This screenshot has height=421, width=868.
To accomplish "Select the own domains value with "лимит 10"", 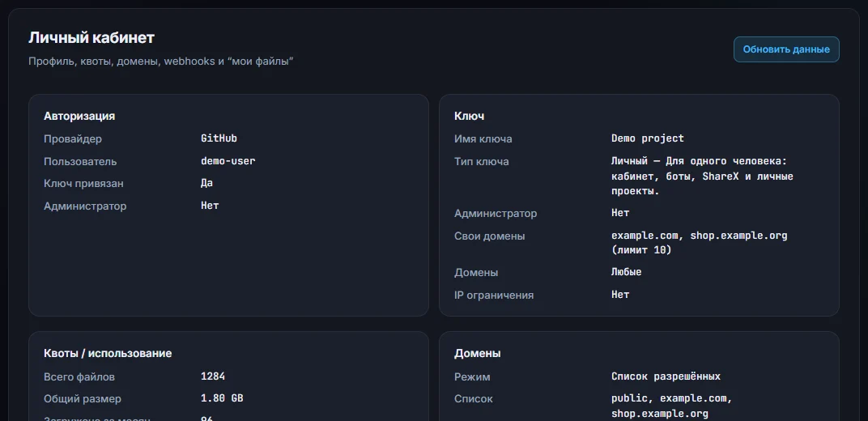I will 699,242.
